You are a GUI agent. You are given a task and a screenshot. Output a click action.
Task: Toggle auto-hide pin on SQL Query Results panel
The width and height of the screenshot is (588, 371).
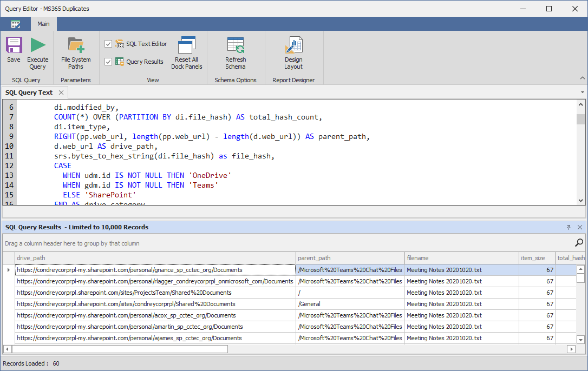pyautogui.click(x=569, y=227)
